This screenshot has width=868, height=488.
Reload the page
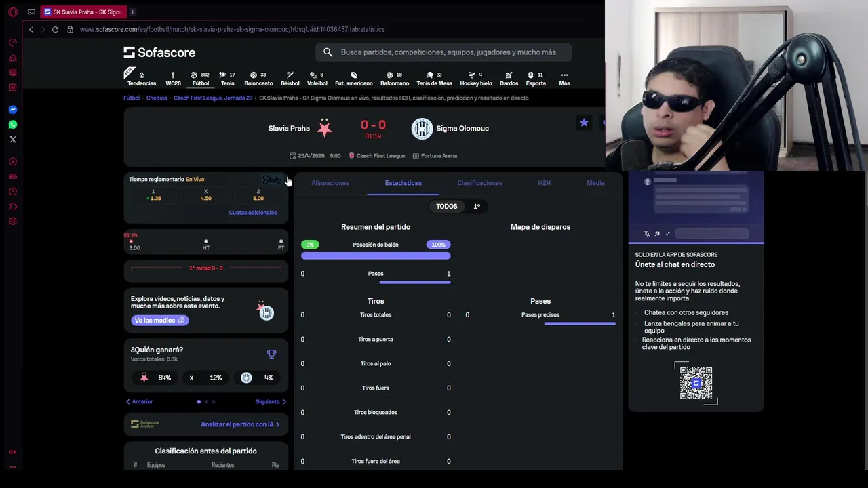[55, 29]
